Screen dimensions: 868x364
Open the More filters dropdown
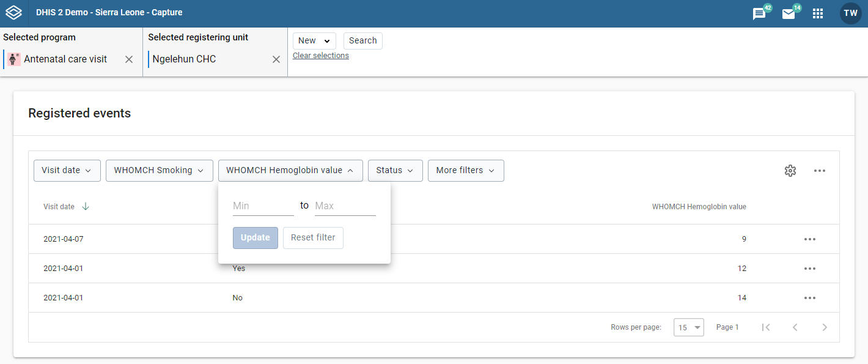point(466,171)
